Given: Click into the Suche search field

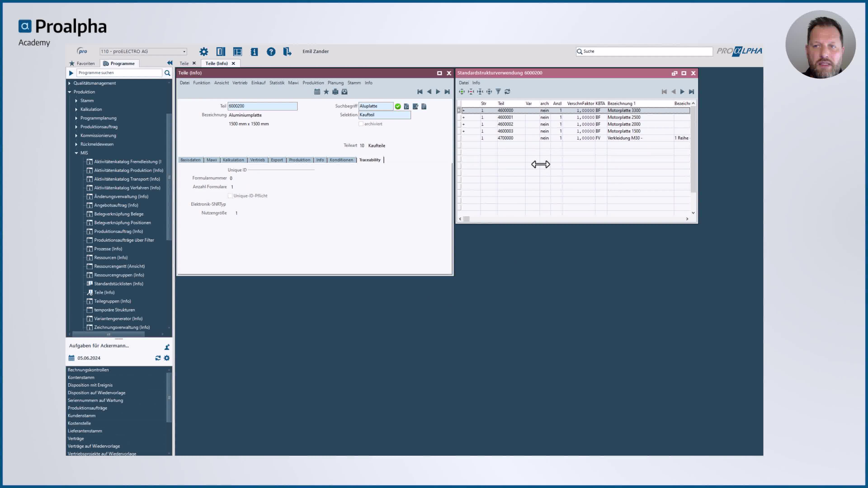Looking at the screenshot, I should point(644,52).
